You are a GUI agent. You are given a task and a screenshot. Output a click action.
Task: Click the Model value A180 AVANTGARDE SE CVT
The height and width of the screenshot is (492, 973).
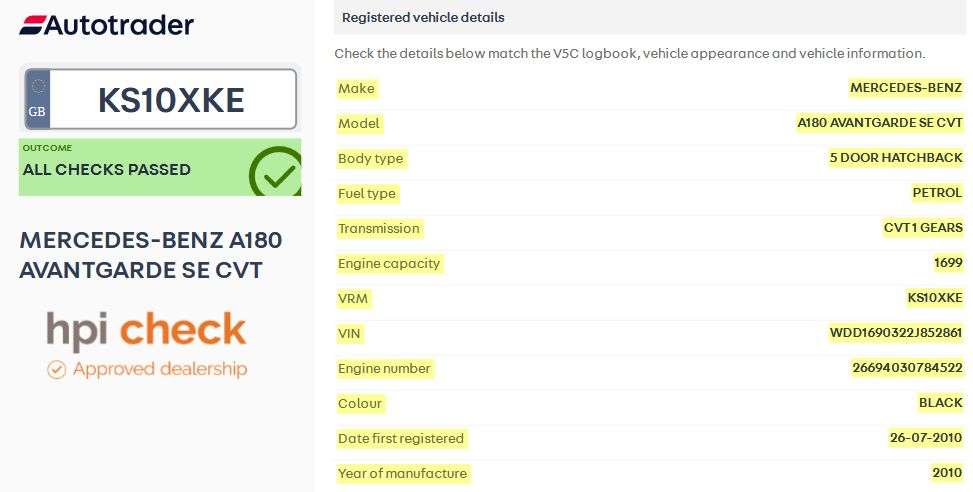coord(880,123)
